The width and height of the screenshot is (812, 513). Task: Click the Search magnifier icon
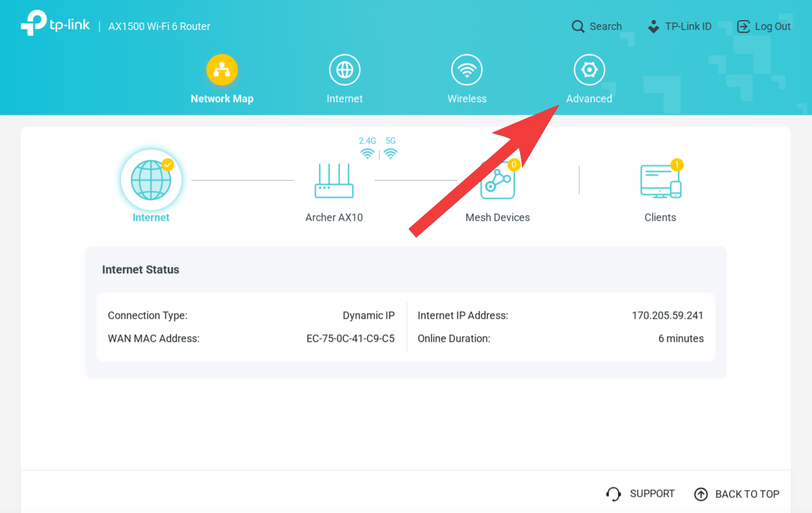tap(578, 27)
